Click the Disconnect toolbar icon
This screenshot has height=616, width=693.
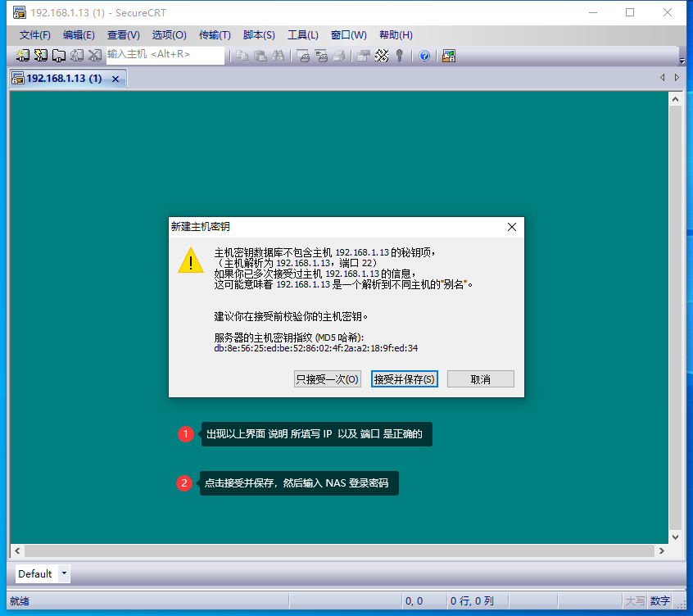coord(94,55)
